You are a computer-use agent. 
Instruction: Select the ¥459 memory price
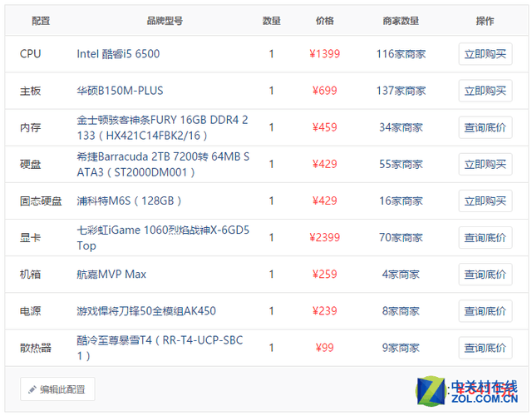pos(324,127)
